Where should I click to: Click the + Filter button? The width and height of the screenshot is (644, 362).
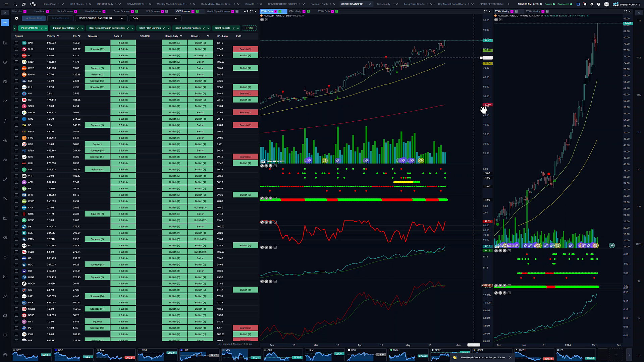(x=249, y=28)
